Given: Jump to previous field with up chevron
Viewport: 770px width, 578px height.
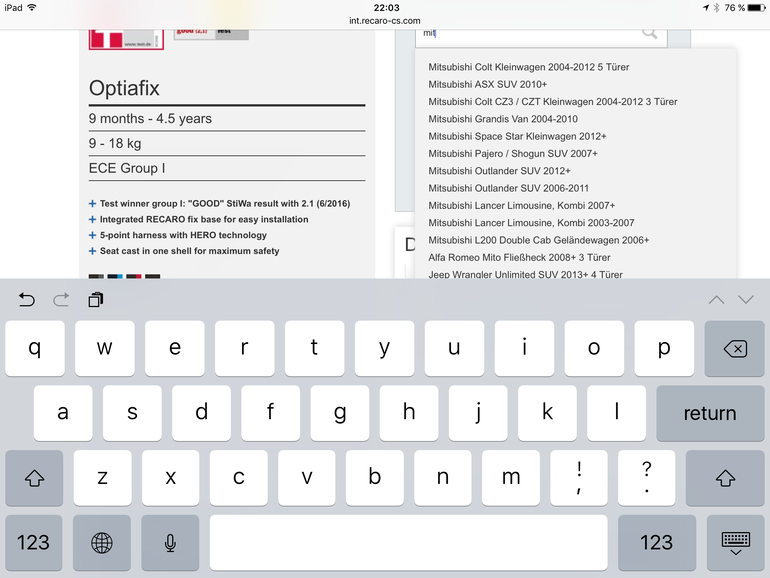Looking at the screenshot, I should (x=716, y=299).
